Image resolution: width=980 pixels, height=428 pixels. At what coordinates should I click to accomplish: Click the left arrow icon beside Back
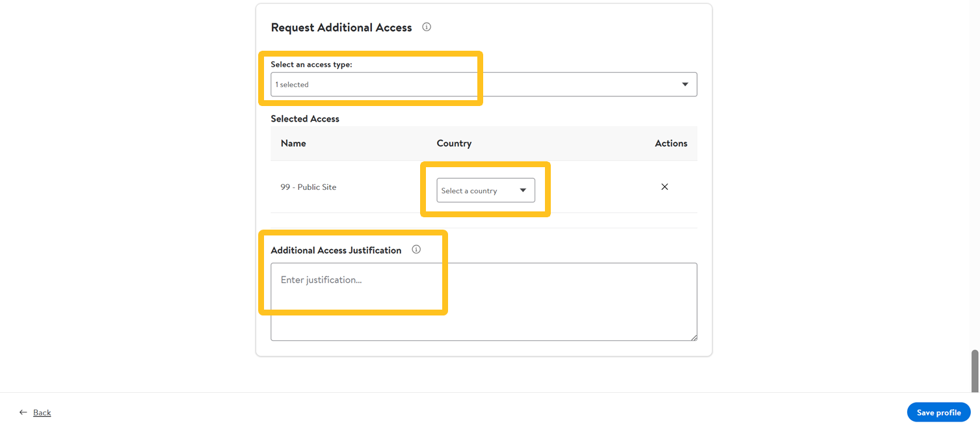coord(23,412)
